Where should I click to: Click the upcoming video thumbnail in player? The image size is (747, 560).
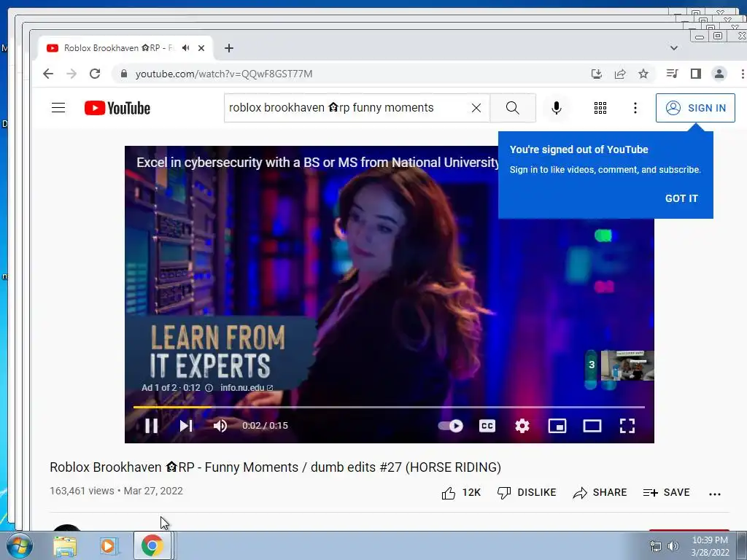point(627,366)
